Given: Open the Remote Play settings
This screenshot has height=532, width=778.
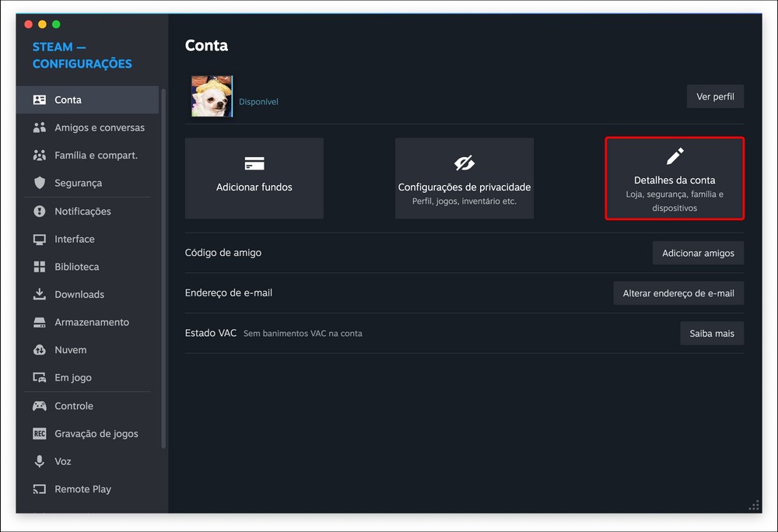Looking at the screenshot, I should tap(82, 489).
